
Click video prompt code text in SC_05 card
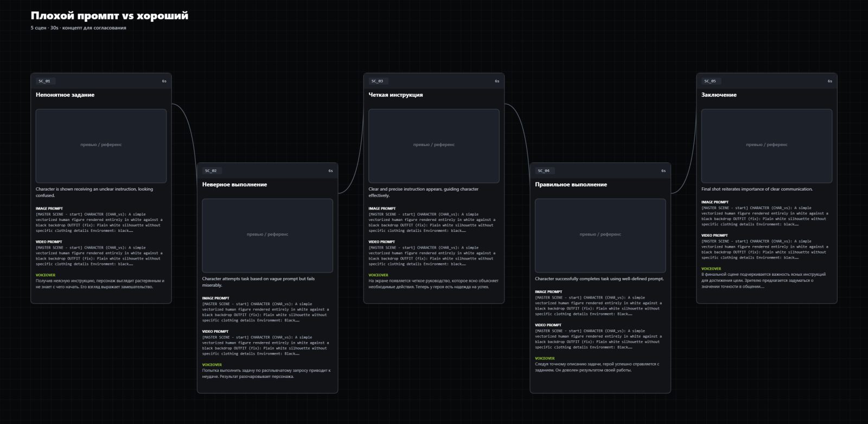(765, 249)
